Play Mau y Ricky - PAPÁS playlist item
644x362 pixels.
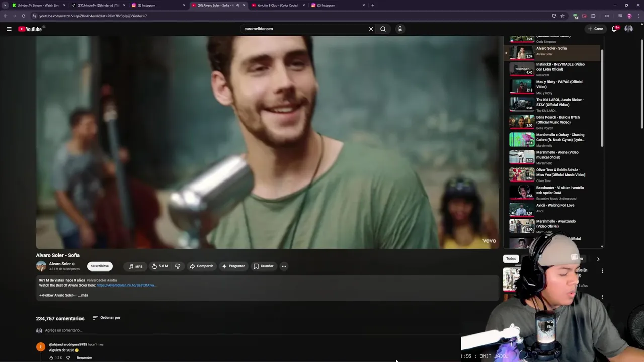pyautogui.click(x=552, y=87)
